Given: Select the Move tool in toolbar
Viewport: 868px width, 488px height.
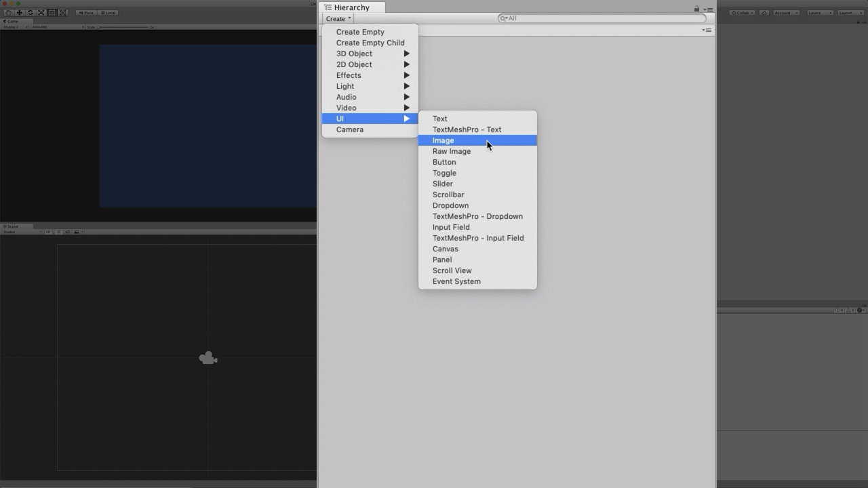Looking at the screenshot, I should (x=19, y=13).
